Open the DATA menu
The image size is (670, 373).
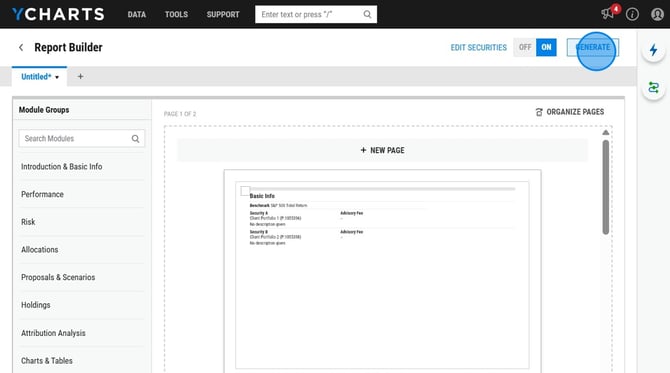click(137, 15)
